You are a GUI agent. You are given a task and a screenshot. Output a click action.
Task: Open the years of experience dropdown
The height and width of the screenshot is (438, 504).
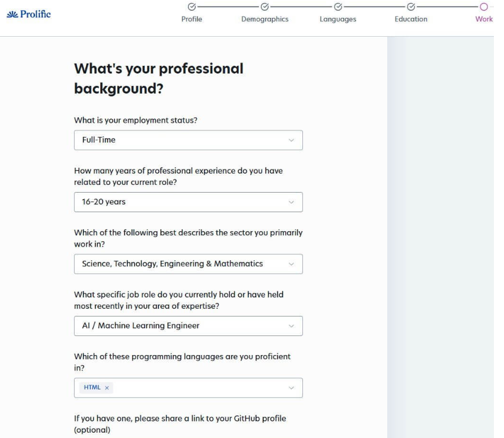189,202
